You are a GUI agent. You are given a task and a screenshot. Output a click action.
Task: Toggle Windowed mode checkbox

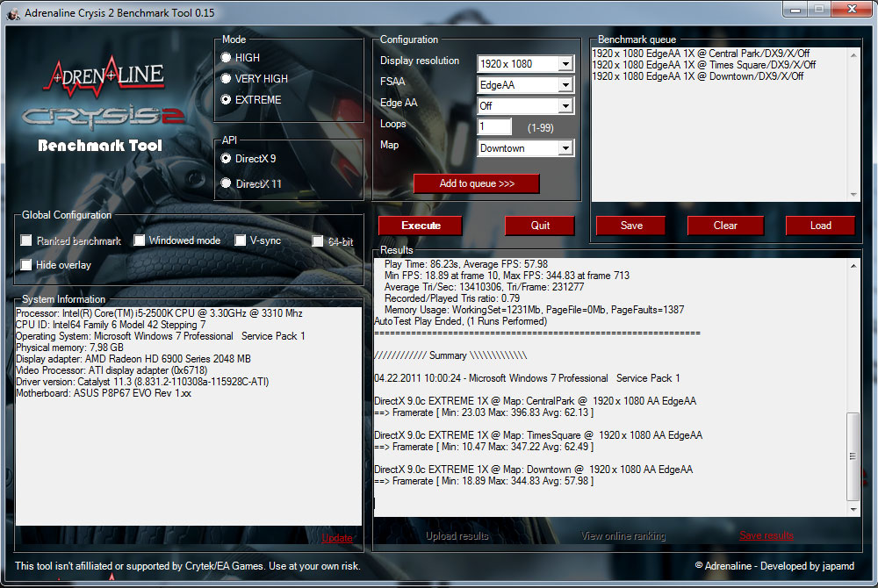pos(139,240)
